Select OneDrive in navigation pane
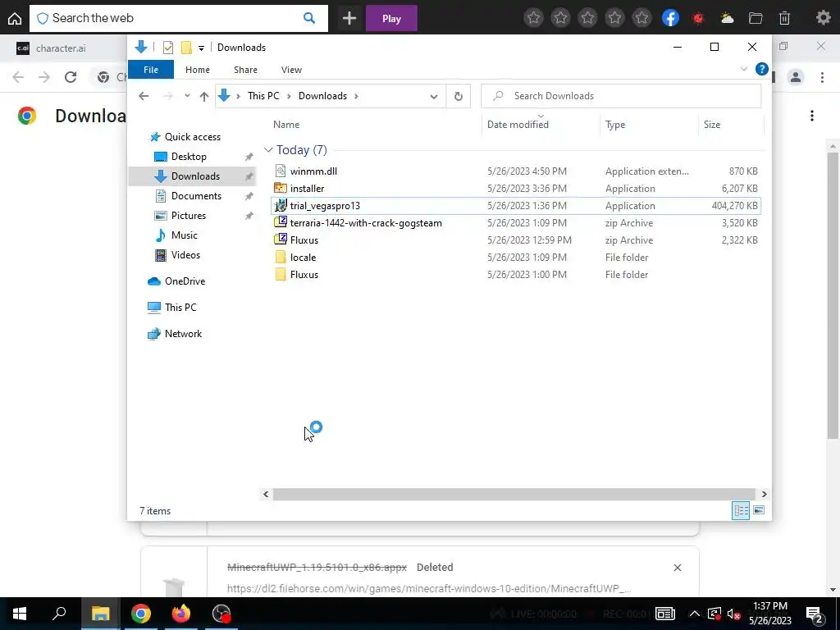The image size is (840, 630). click(x=185, y=281)
